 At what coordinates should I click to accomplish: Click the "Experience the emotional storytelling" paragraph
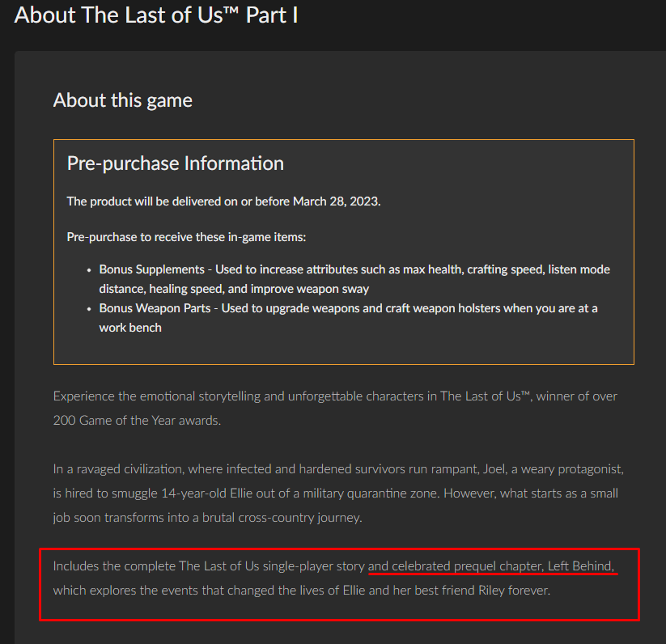coord(335,409)
